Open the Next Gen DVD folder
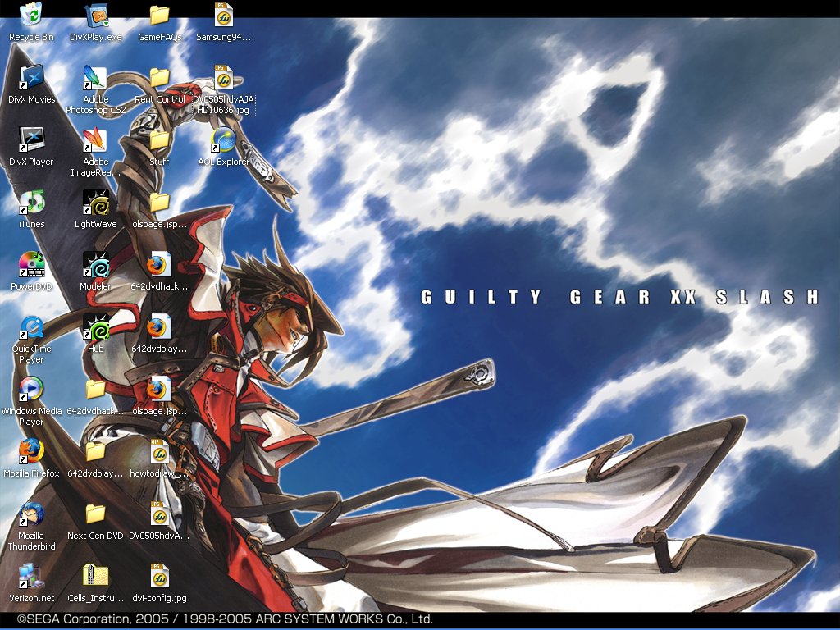 tap(96, 514)
